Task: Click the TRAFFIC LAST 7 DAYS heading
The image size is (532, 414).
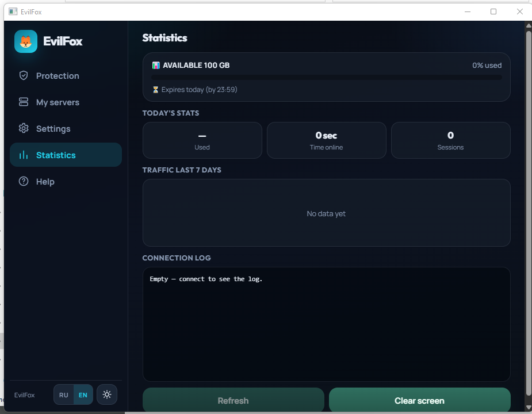Action: 182,170
